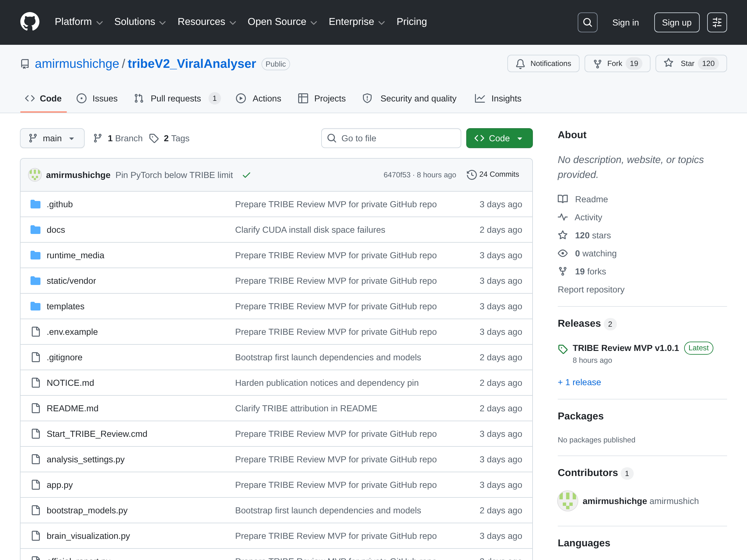Click the Activity pulse icon in About
Viewport: 747px width, 560px height.
[562, 217]
